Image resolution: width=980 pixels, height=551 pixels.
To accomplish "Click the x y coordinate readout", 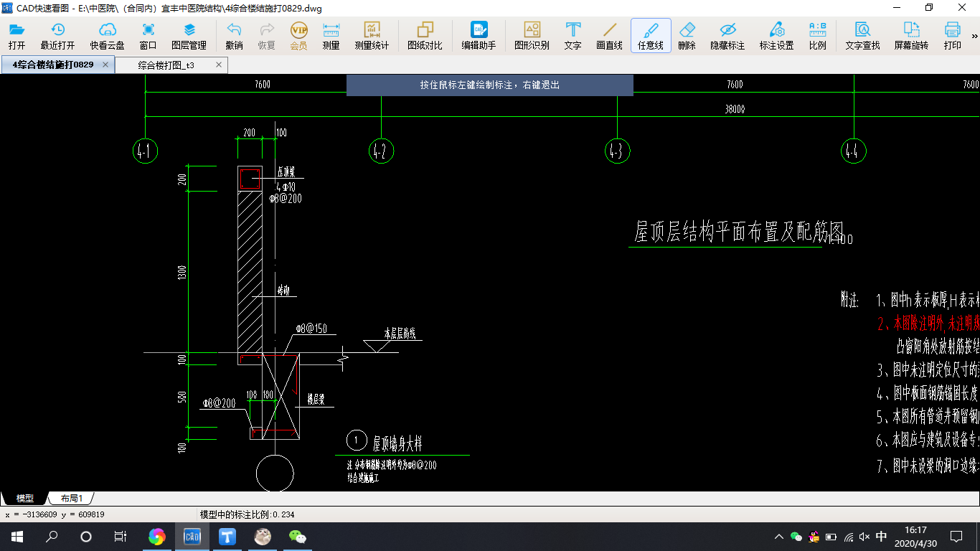I will tap(55, 514).
